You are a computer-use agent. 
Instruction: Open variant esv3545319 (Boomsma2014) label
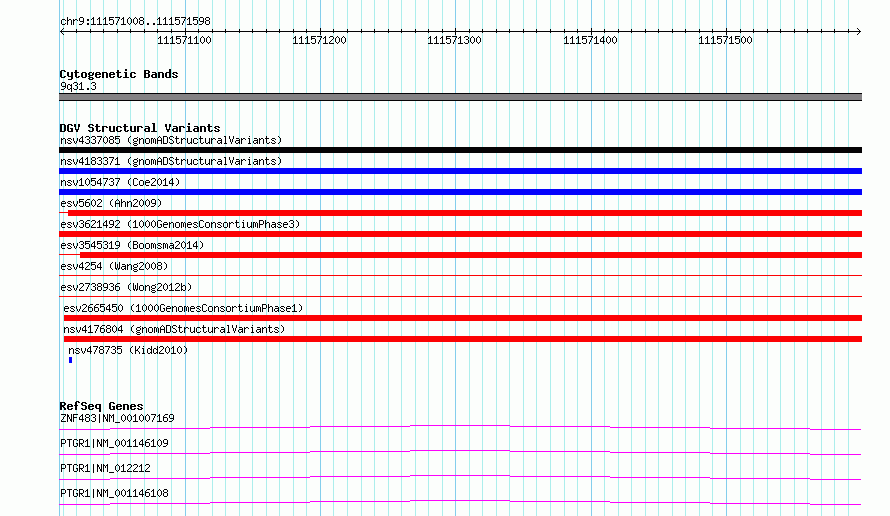pyautogui.click(x=132, y=245)
